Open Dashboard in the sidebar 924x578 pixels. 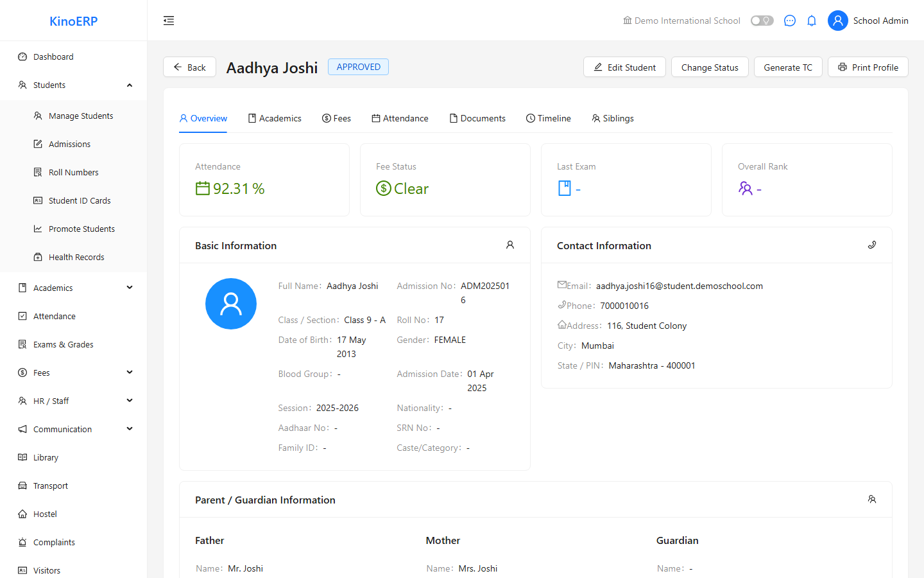(73, 57)
